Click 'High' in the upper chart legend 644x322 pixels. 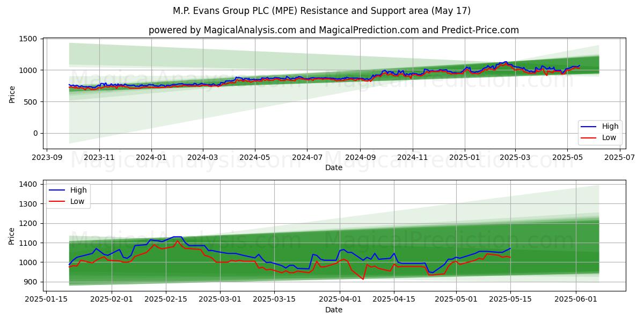pos(610,127)
